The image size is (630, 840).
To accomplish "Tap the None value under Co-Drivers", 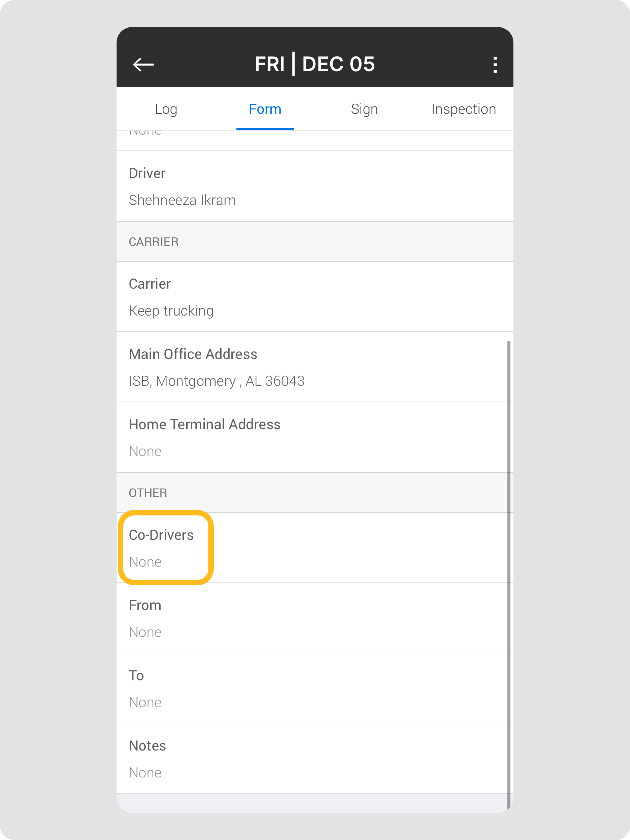I will (145, 562).
